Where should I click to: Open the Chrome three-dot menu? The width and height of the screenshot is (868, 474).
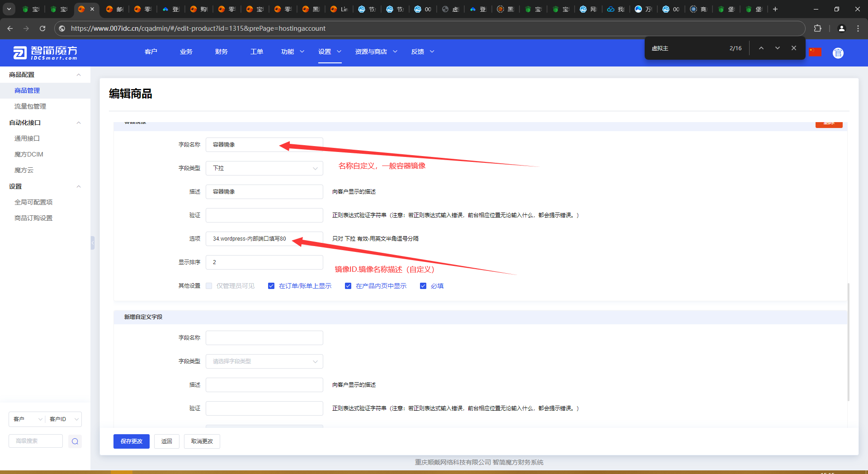[858, 28]
